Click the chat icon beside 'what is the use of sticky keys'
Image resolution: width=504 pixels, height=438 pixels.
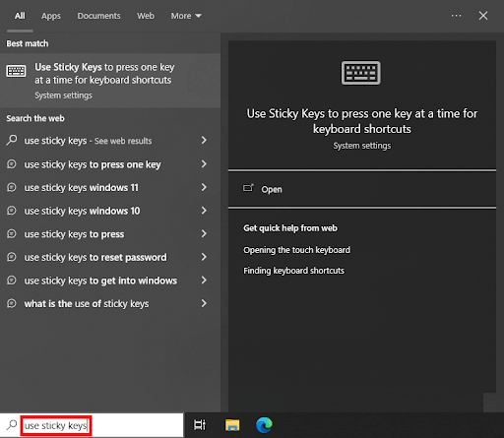(12, 303)
